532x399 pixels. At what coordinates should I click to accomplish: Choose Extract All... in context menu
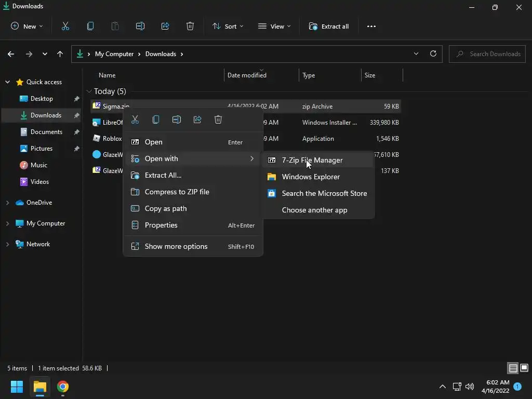coord(193,175)
